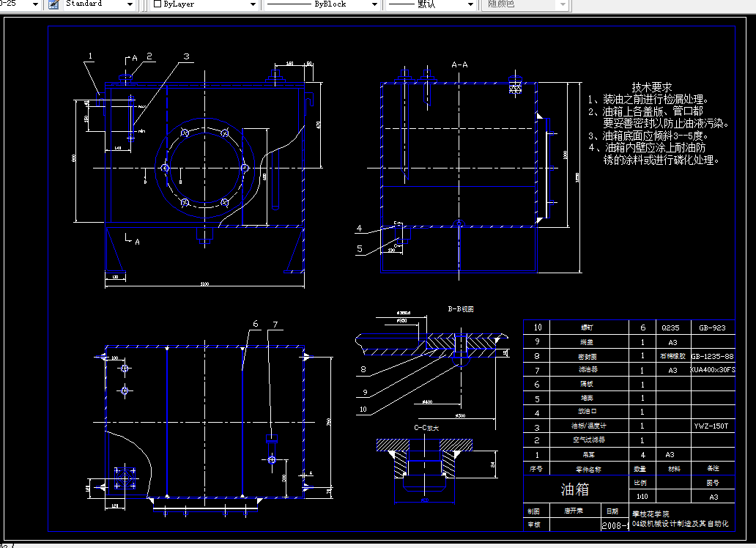Pick the GB-1235-88 standard cell

[713, 357]
